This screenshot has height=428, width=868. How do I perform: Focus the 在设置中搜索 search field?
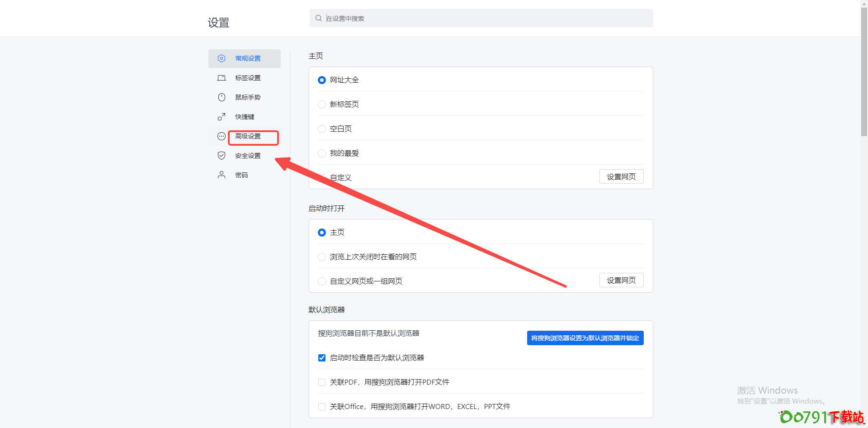click(481, 18)
